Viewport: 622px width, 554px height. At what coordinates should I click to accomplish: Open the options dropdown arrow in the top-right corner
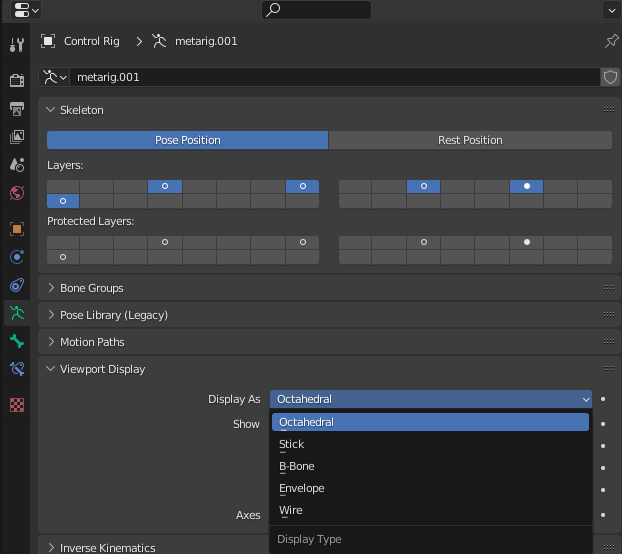[x=612, y=10]
